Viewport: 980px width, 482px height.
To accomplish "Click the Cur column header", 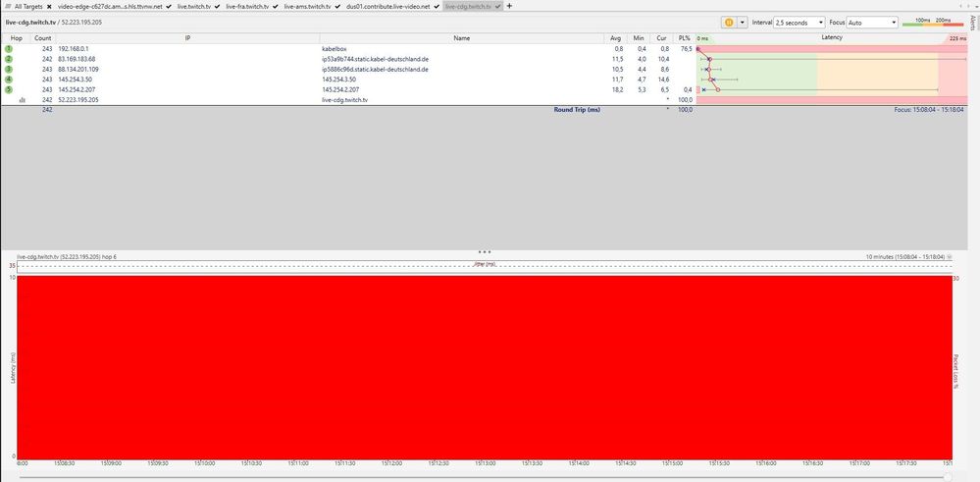I will (661, 38).
